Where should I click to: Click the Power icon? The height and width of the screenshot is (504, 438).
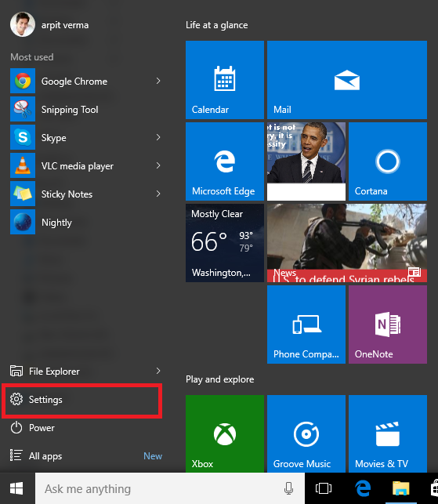tap(16, 427)
